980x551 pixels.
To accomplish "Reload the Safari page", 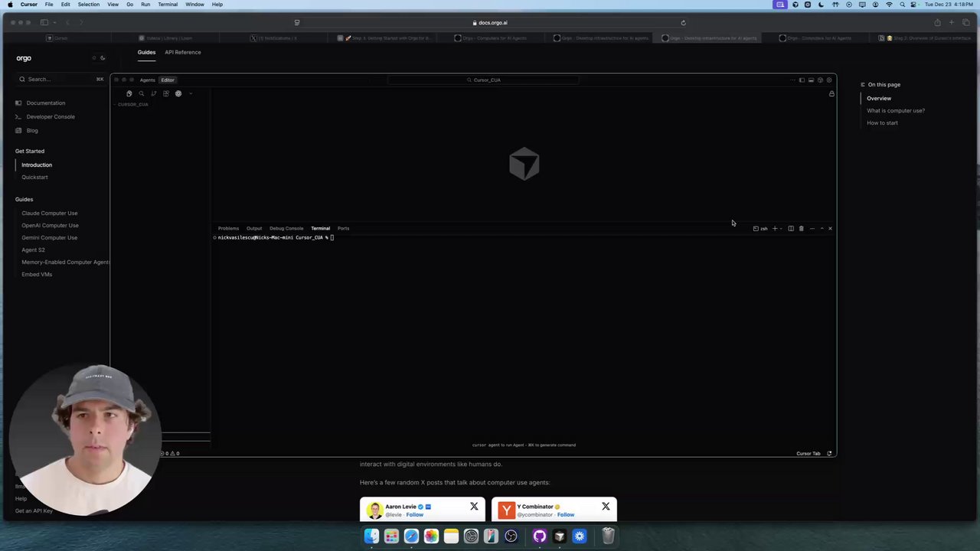I will [x=683, y=22].
